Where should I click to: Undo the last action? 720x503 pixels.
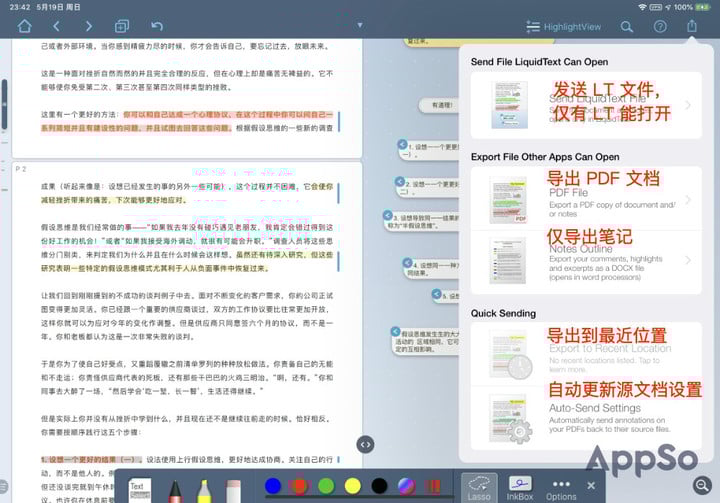(x=157, y=26)
